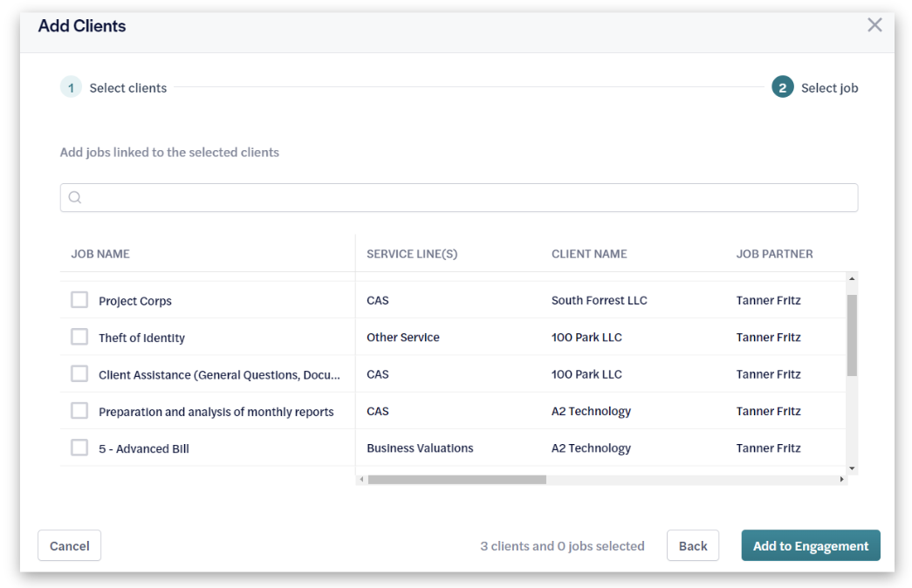The width and height of the screenshot is (912, 588).
Task: Select step 2 Select job
Action: tap(814, 87)
